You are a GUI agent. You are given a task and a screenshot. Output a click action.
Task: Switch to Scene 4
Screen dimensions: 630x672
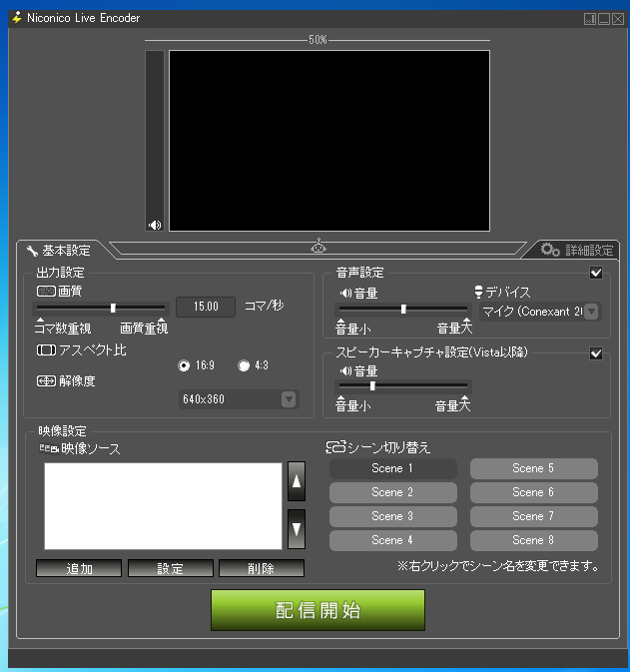pos(393,540)
